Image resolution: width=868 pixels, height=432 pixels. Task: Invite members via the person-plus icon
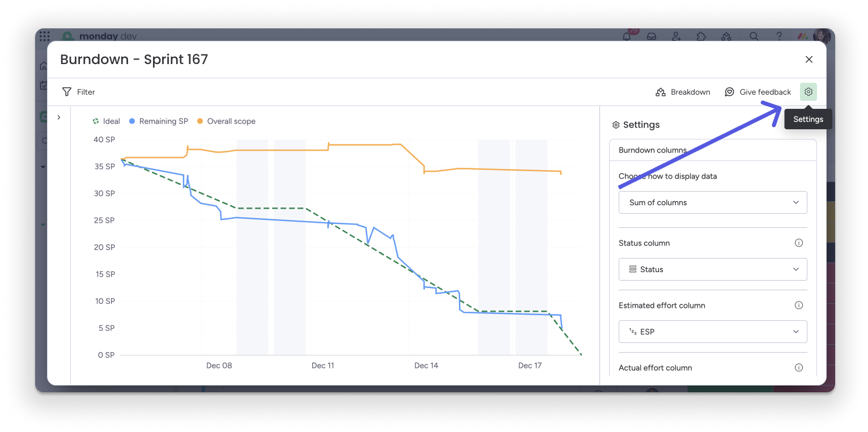pyautogui.click(x=676, y=36)
